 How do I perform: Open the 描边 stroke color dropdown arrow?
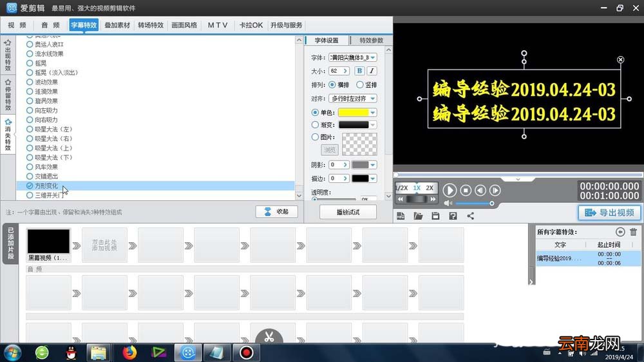372,178
